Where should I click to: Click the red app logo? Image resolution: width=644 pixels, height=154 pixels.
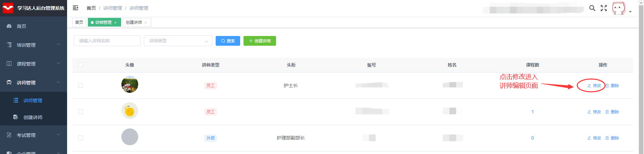click(8, 8)
